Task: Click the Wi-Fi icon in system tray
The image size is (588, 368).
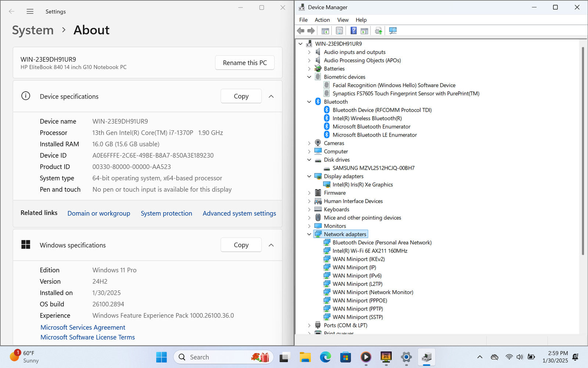Action: (509, 357)
